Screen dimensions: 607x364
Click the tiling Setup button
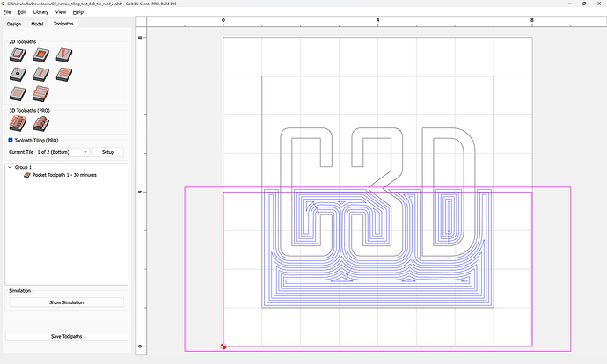[x=108, y=152]
